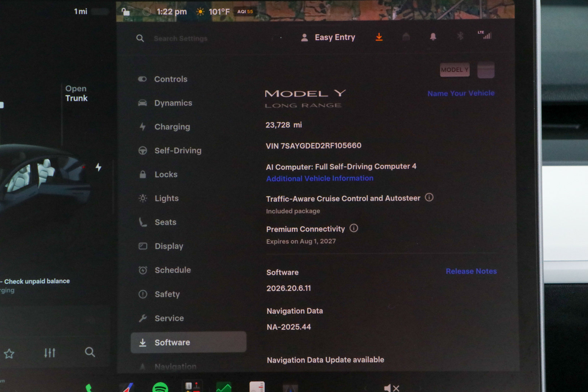The height and width of the screenshot is (392, 588).
Task: Open the Release Notes link
Action: [471, 271]
